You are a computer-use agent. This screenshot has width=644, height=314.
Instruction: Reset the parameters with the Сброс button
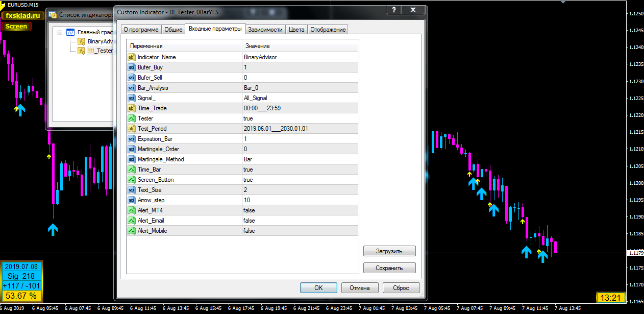coord(401,287)
